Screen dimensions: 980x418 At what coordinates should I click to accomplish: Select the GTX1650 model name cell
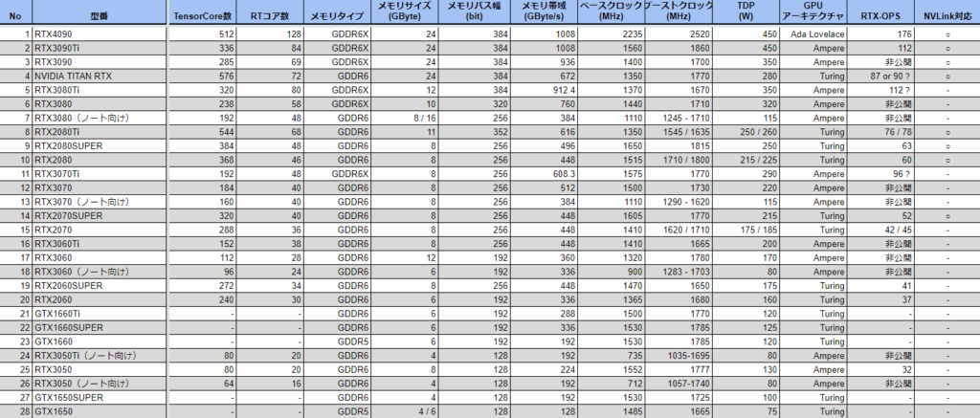pos(100,411)
